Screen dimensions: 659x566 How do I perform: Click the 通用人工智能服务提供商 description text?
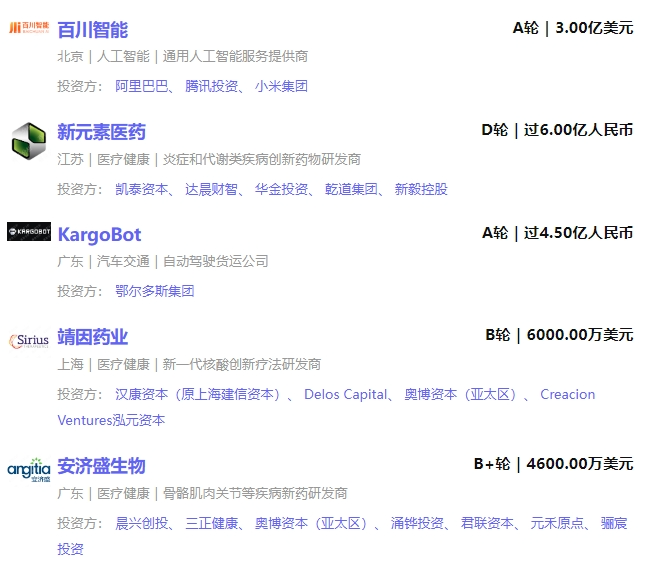pyautogui.click(x=235, y=56)
